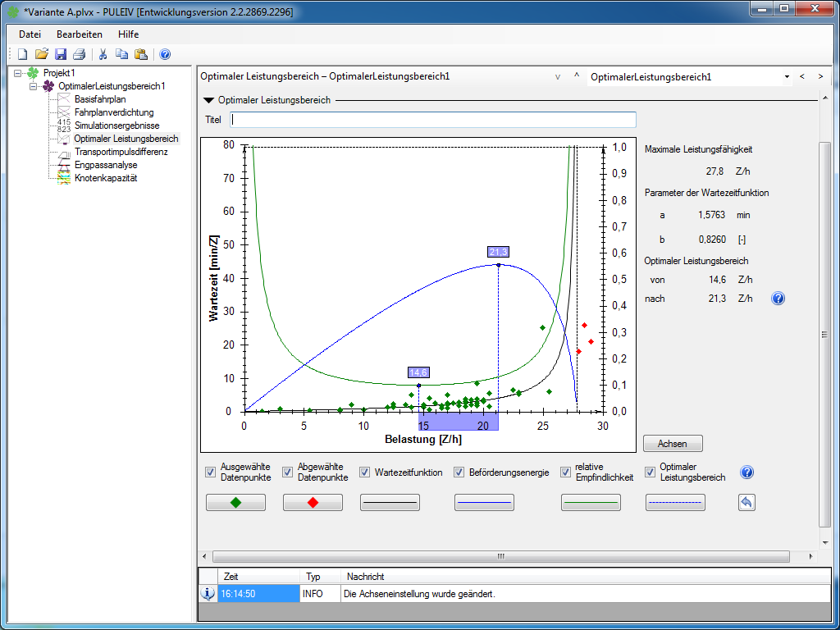The height and width of the screenshot is (630, 840).
Task: Click the New file toolbar icon
Action: click(x=23, y=54)
